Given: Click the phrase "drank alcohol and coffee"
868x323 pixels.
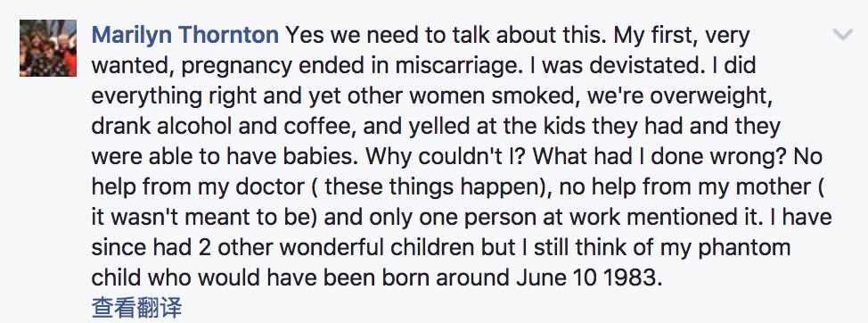Looking at the screenshot, I should tap(225, 127).
